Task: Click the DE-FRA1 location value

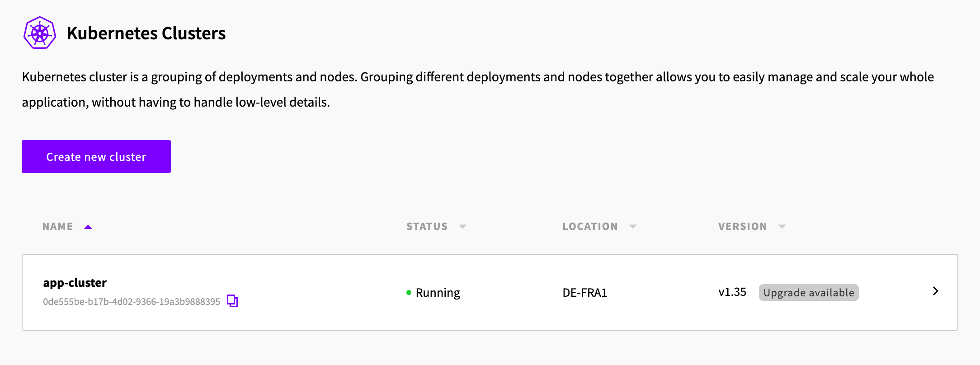Action: tap(584, 293)
